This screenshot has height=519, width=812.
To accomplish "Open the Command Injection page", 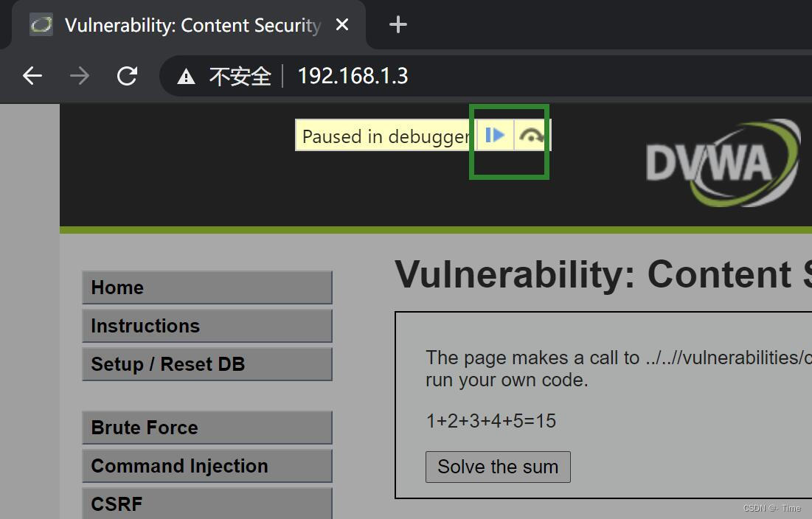I will [x=207, y=466].
